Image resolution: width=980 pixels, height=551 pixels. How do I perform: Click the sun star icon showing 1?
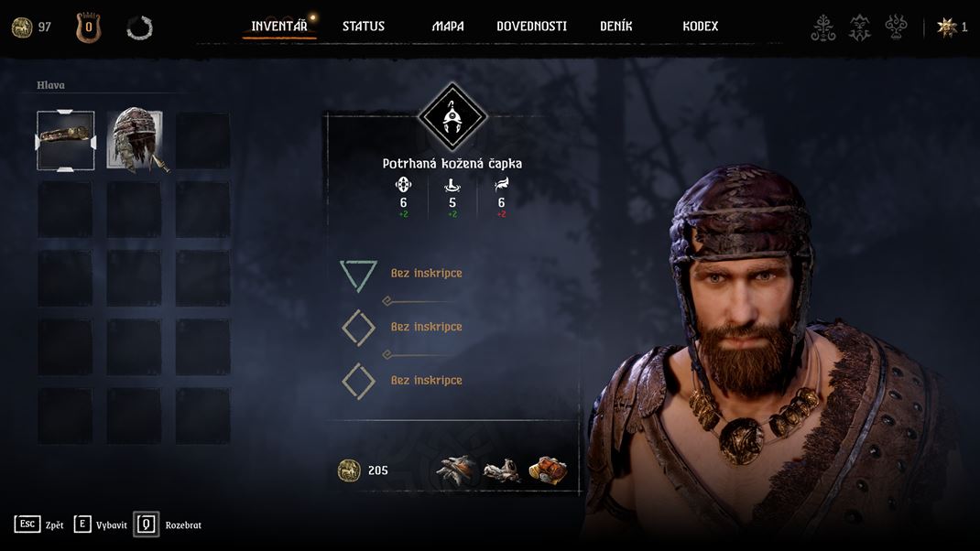point(946,27)
